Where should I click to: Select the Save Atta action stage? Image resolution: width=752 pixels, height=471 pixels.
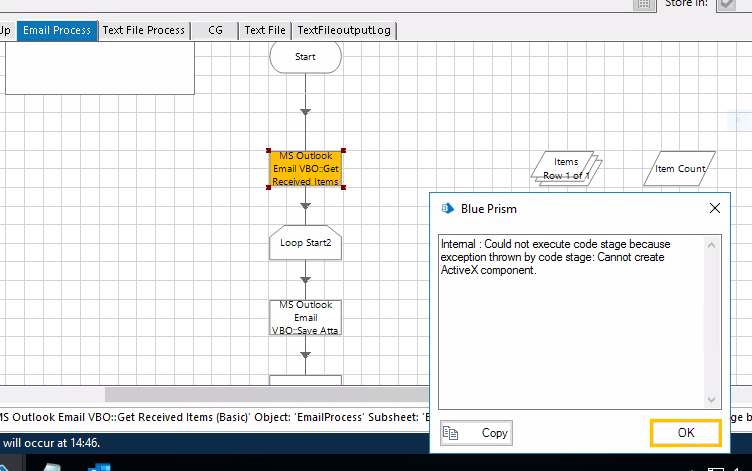[306, 318]
